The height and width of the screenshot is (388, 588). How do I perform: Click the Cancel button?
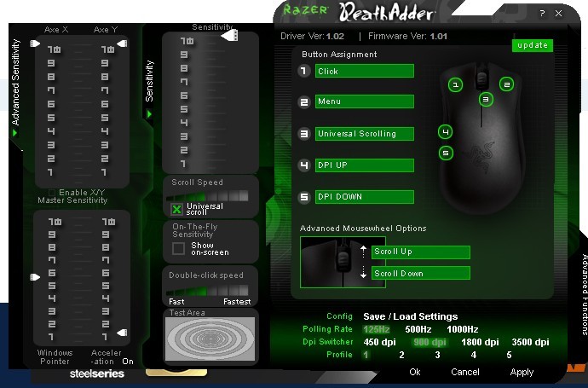(465, 372)
